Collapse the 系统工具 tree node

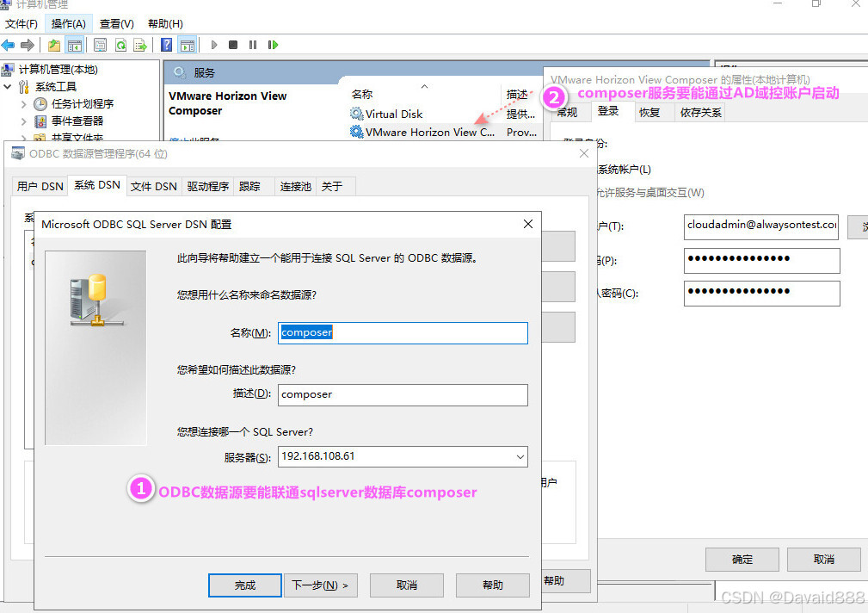[x=8, y=86]
